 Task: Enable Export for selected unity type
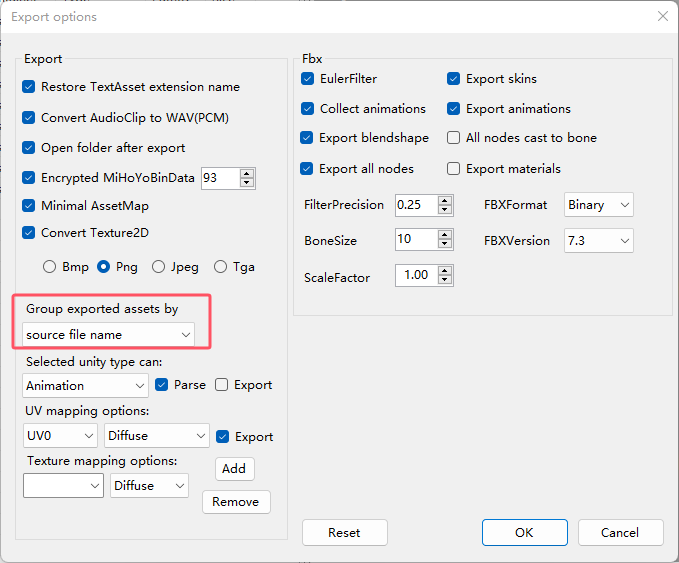coord(221,385)
